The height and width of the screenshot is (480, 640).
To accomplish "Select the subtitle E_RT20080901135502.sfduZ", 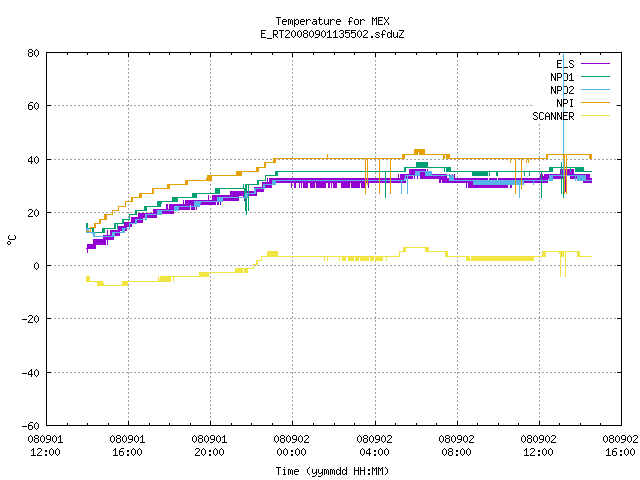I will click(332, 34).
